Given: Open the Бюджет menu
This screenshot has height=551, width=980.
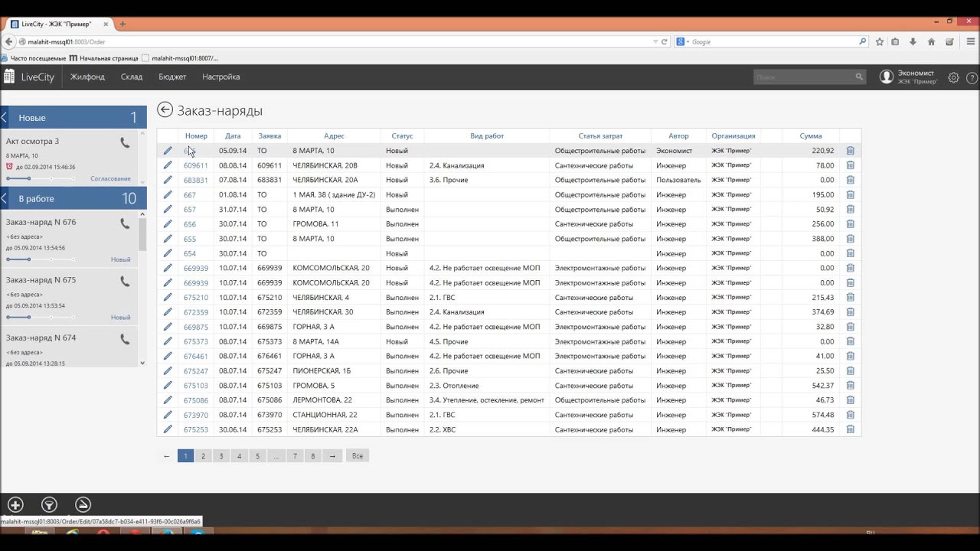Looking at the screenshot, I should point(172,77).
